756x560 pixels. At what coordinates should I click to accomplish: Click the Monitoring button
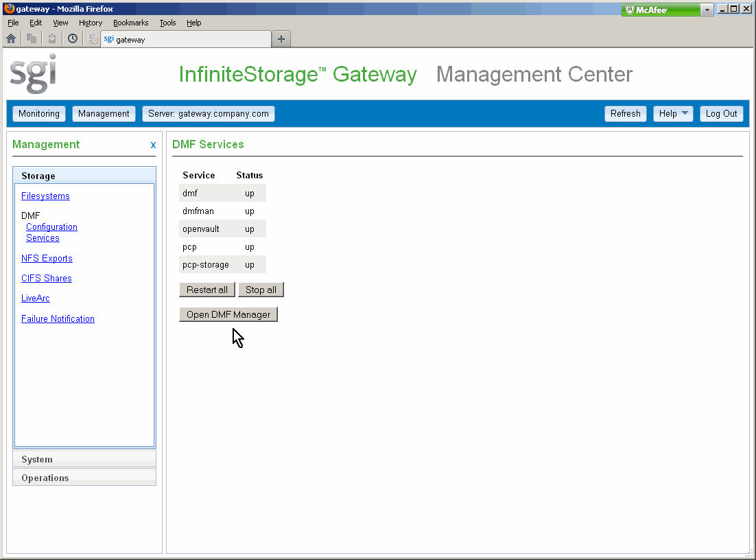click(39, 114)
